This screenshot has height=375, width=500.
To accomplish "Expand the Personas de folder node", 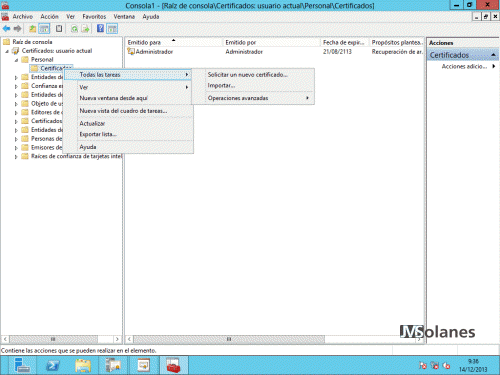I will click(16, 139).
